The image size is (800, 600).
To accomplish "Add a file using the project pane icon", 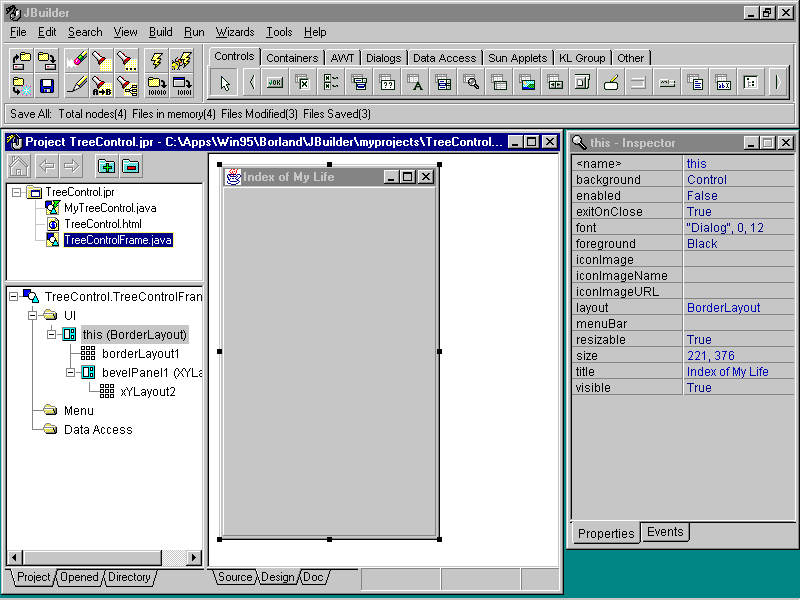I will [x=106, y=166].
